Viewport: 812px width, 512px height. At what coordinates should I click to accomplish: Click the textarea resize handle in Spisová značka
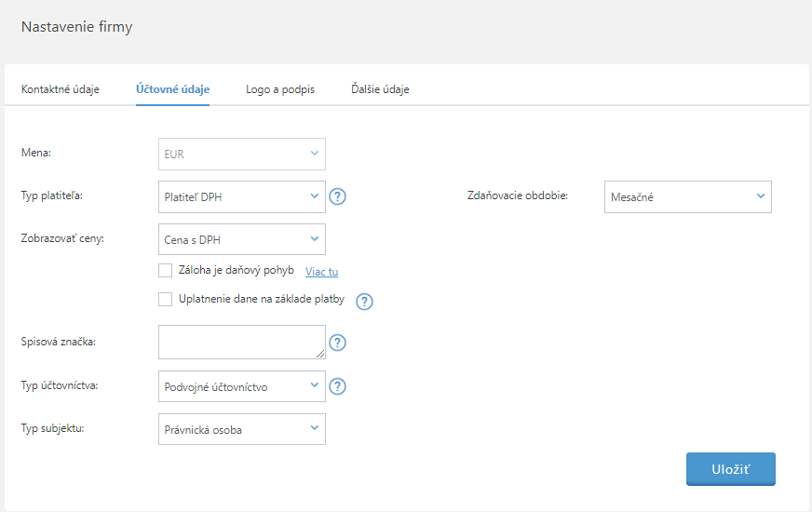(x=320, y=354)
